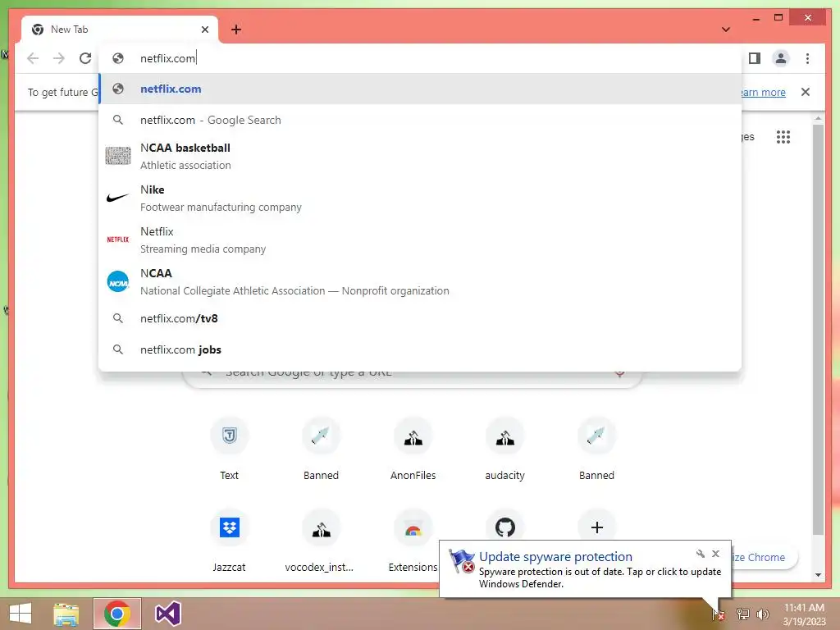The image size is (840, 630).
Task: Dismiss the infobar with its X
Action: 806,92
